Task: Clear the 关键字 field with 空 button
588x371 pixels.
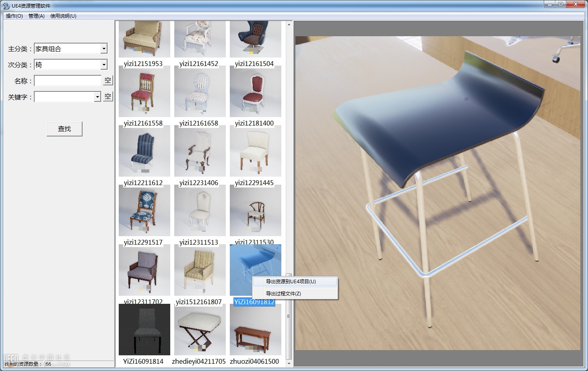Action: click(108, 97)
